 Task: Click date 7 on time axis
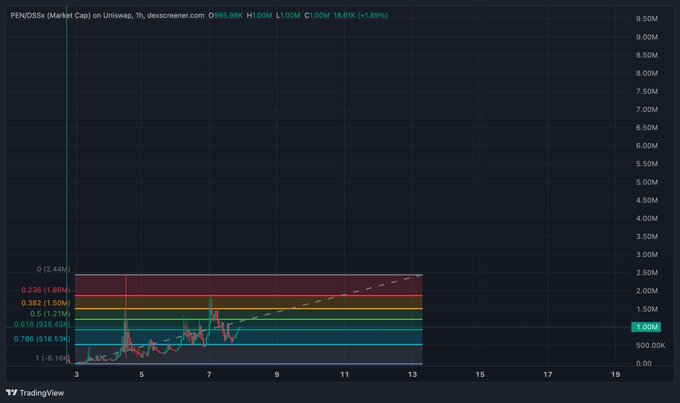click(209, 374)
